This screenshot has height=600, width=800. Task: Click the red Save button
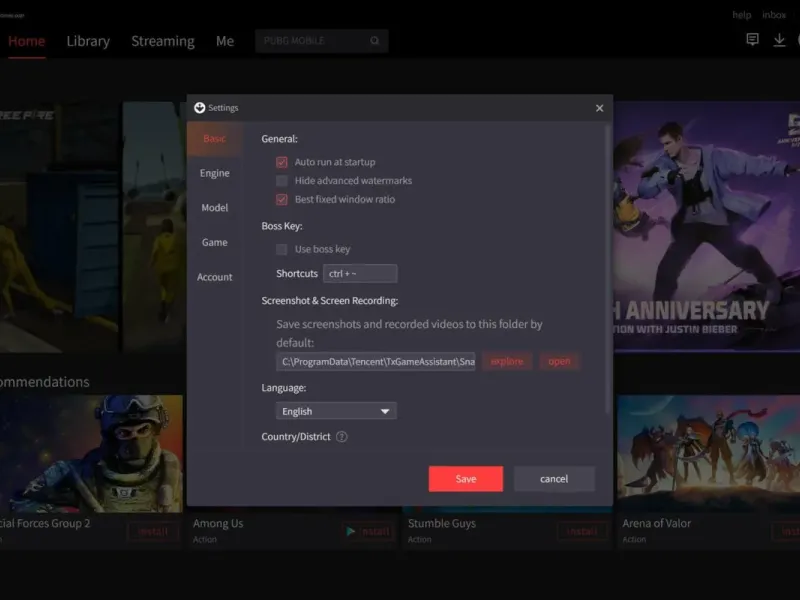[466, 479]
